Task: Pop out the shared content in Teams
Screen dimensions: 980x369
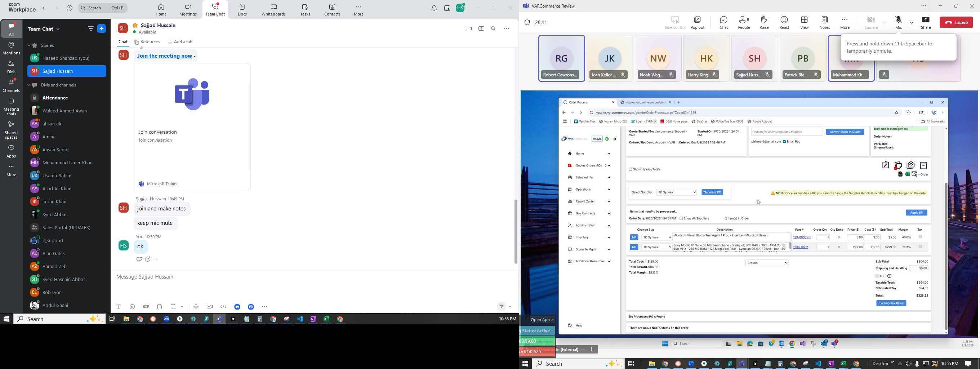Action: tap(698, 22)
